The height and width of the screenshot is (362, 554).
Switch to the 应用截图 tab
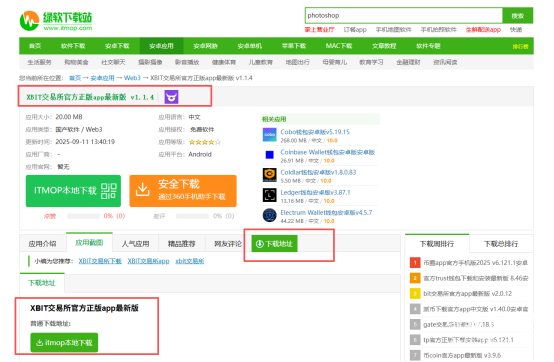pos(89,243)
